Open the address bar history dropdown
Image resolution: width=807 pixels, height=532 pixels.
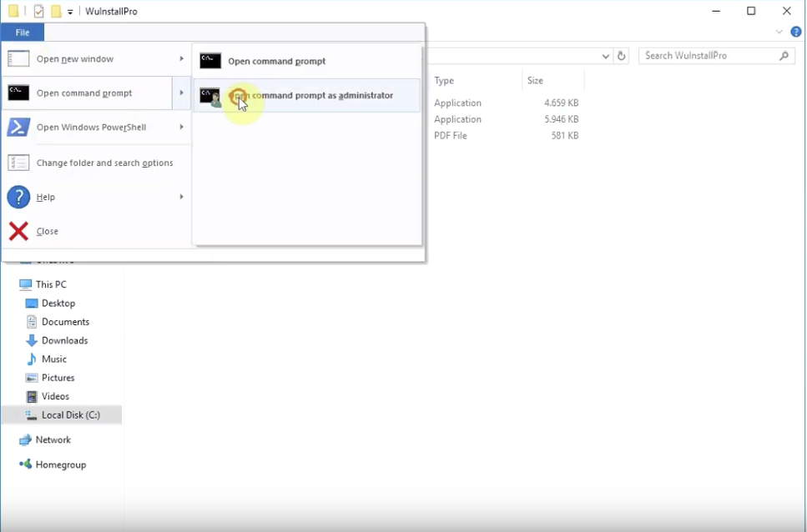coord(607,56)
